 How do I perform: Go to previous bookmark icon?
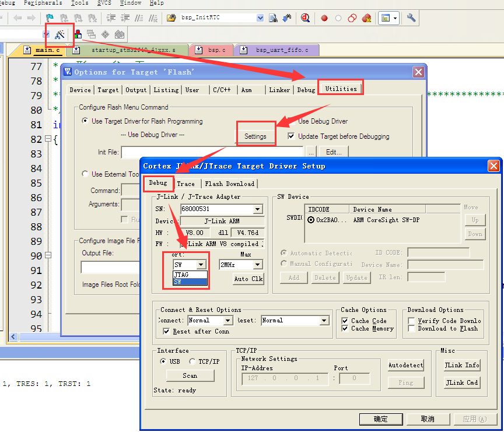(x=64, y=17)
